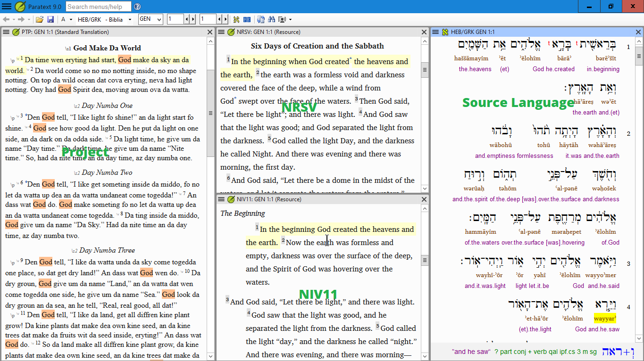The height and width of the screenshot is (361, 644).
Task: Click the NRSV panel scroll down arrow
Action: click(425, 188)
